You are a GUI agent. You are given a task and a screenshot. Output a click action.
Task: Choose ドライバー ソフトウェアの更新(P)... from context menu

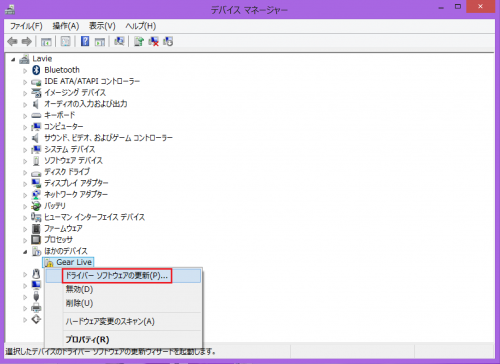point(123,276)
